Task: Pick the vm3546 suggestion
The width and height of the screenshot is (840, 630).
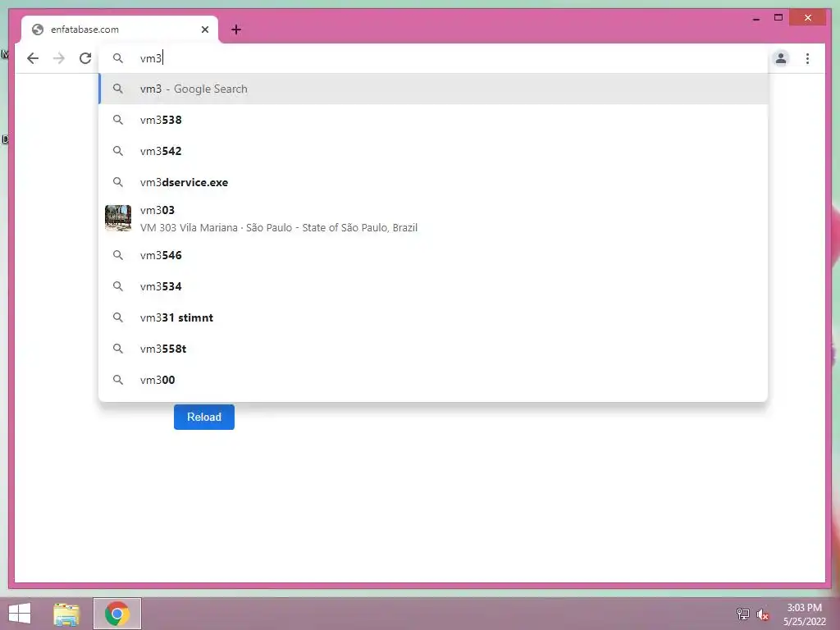Action: [x=433, y=255]
